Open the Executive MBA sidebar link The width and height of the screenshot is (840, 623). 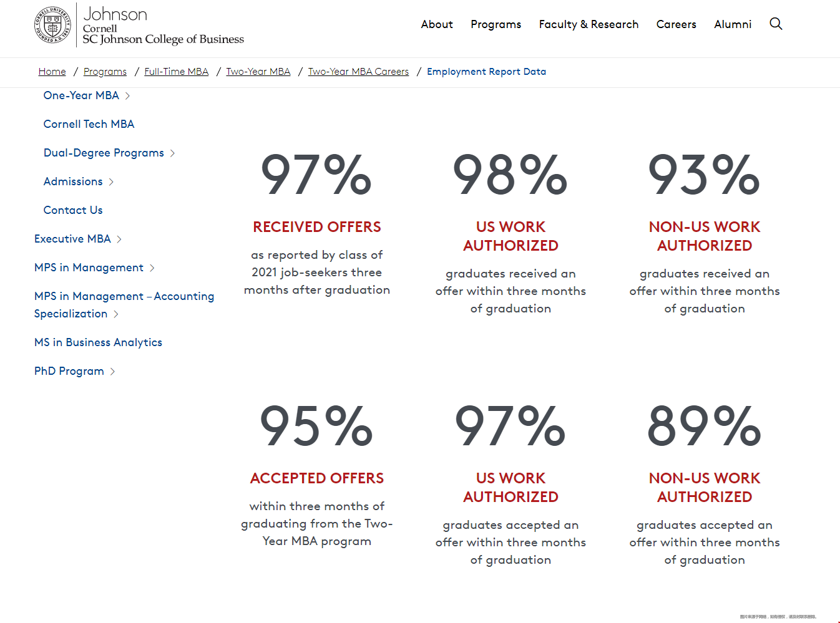72,239
